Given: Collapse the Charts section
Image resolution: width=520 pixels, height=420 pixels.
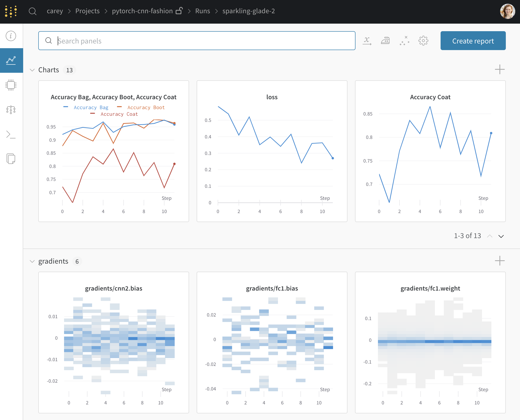Looking at the screenshot, I should point(32,70).
